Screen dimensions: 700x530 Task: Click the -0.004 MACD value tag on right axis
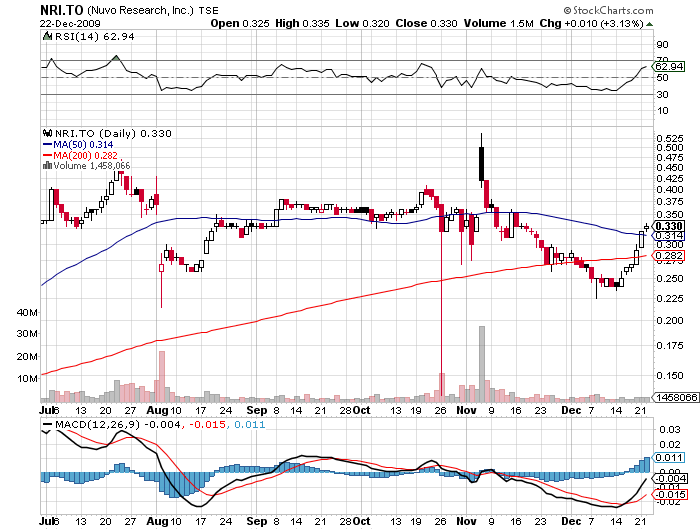[x=669, y=478]
